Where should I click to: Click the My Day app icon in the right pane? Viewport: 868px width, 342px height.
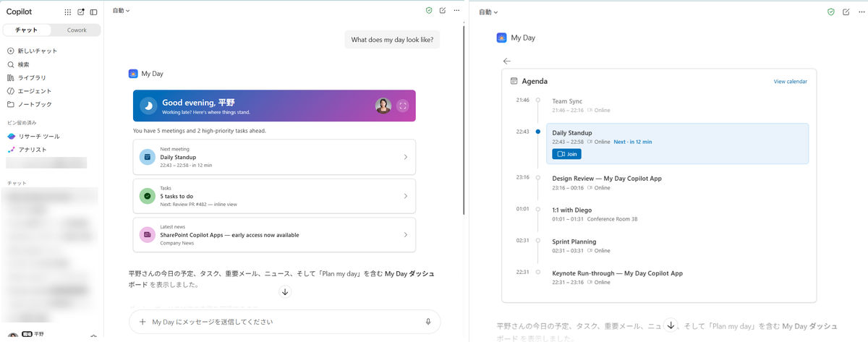click(x=502, y=38)
